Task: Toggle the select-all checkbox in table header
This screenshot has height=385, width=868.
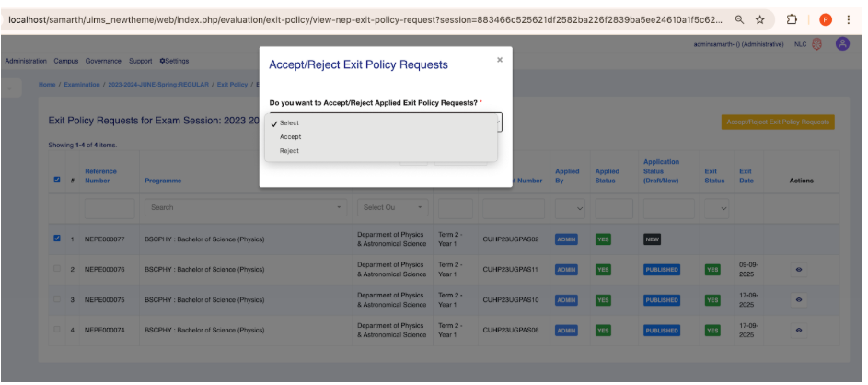Action: (x=57, y=180)
